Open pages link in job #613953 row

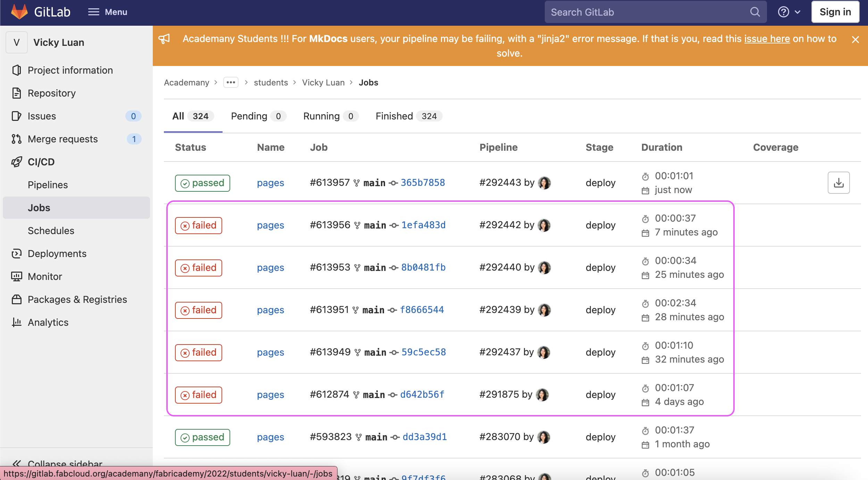coord(270,268)
